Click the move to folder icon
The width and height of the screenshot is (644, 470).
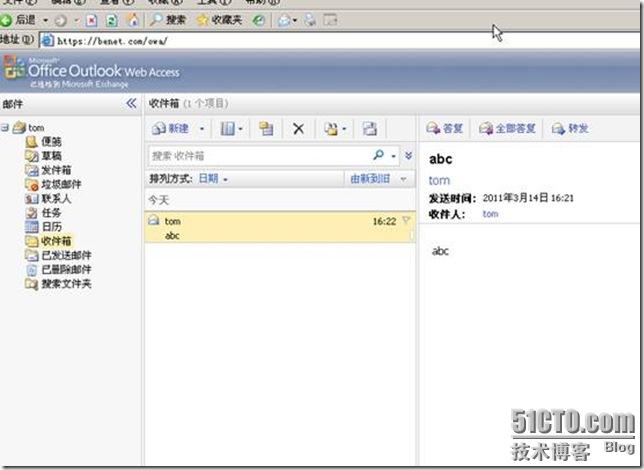coord(266,129)
